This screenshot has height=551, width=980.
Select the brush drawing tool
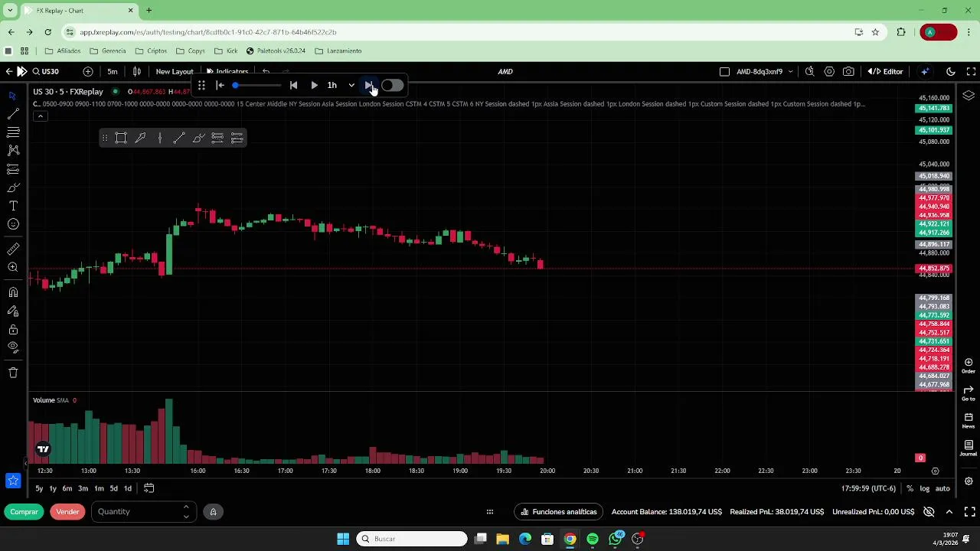tap(13, 187)
